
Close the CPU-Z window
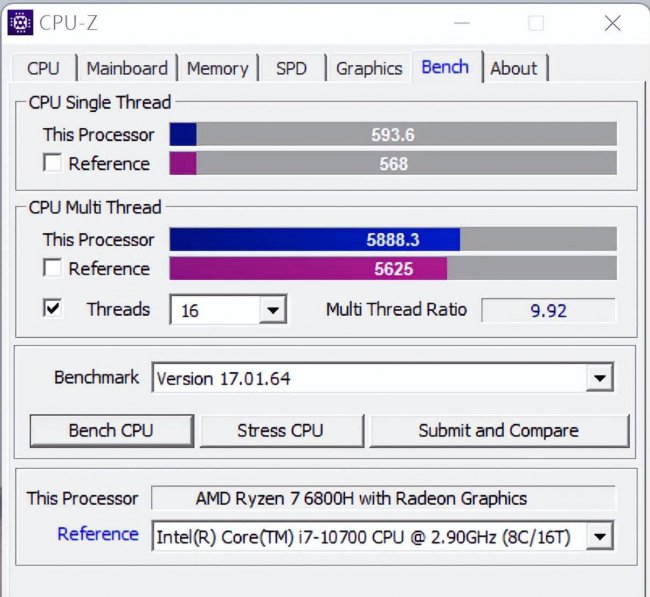click(x=612, y=23)
